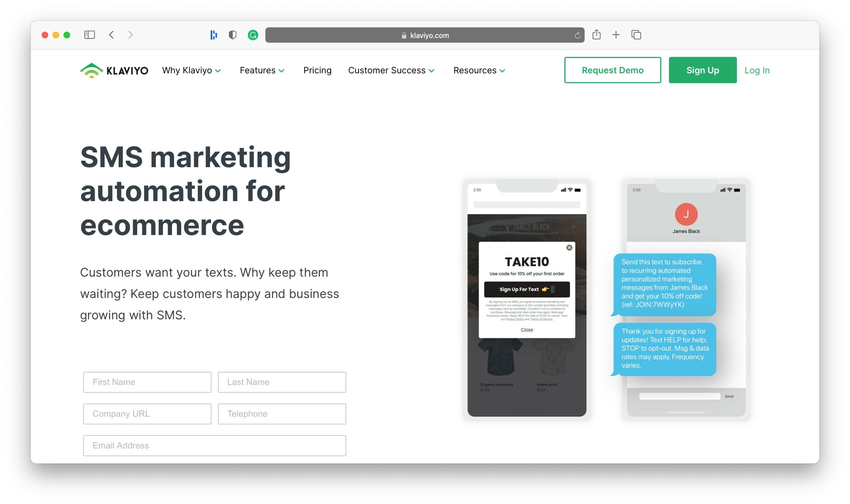The image size is (850, 504).
Task: Click the Request Demo button
Action: click(x=612, y=70)
